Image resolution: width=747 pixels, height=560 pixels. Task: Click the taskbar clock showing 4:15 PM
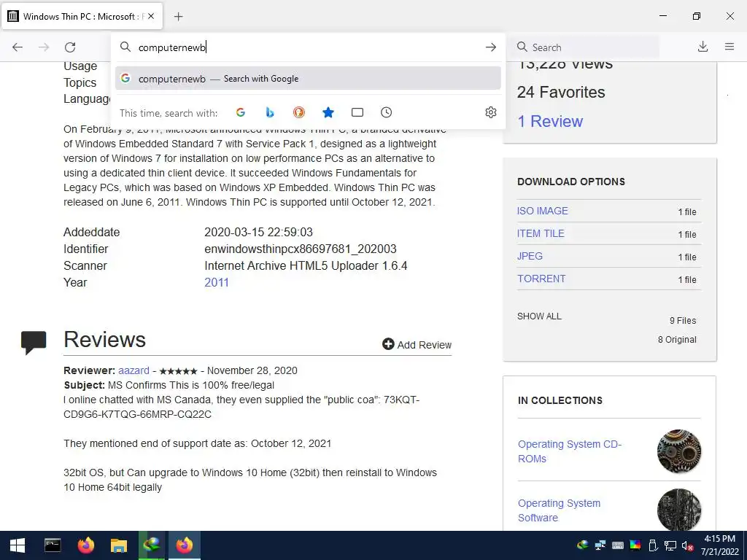click(719, 545)
